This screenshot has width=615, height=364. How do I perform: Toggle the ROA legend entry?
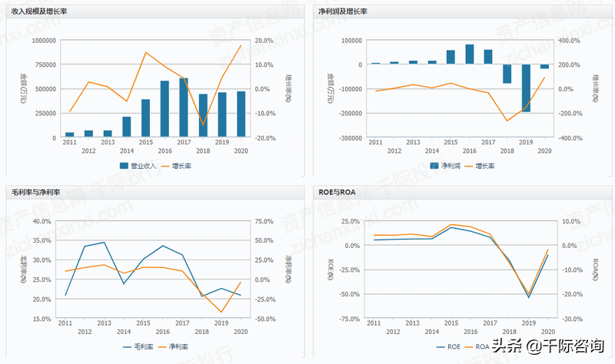tap(477, 347)
